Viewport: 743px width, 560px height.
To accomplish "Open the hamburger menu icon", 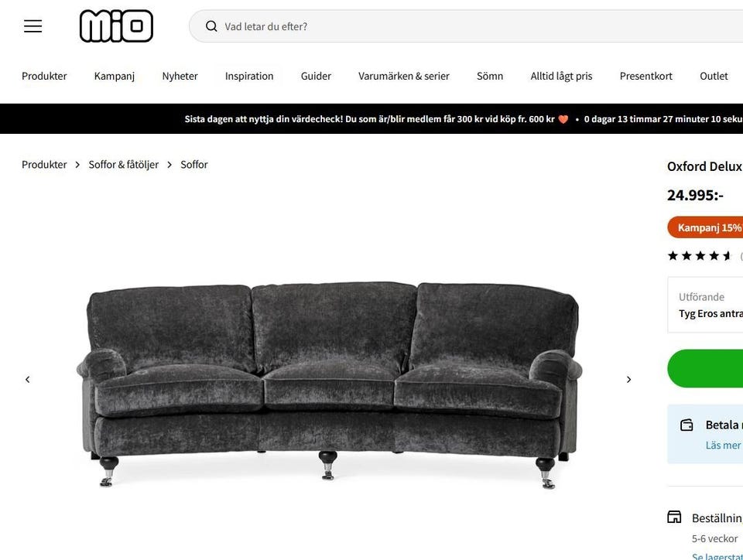I will pyautogui.click(x=33, y=26).
